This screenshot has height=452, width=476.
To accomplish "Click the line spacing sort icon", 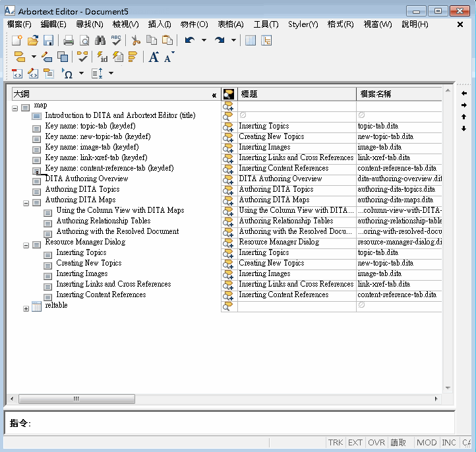I will (97, 73).
